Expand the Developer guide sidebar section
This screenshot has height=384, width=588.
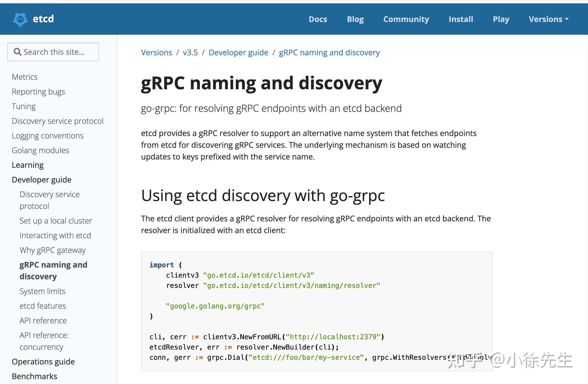point(41,180)
